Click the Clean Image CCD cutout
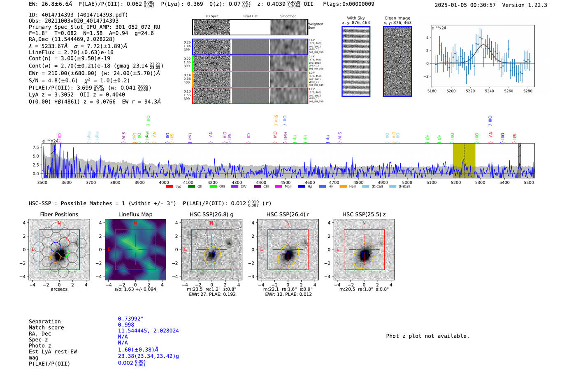The image size is (576, 392). pyautogui.click(x=397, y=61)
